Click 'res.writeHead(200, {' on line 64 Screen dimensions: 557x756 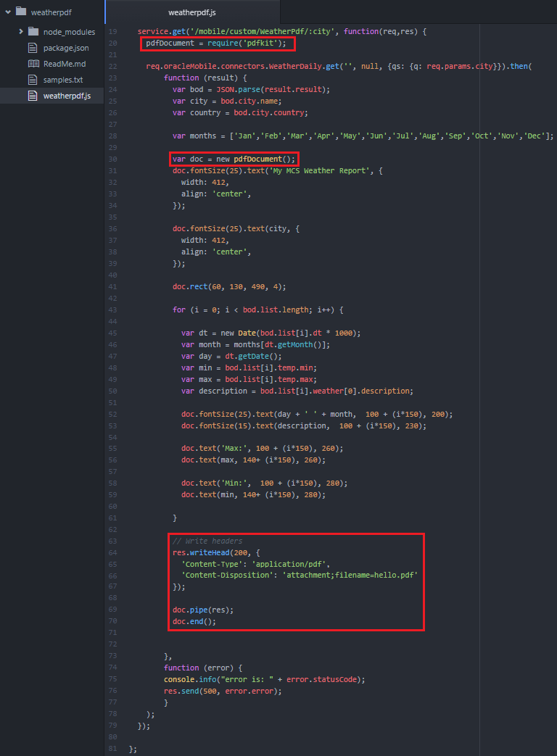click(216, 552)
